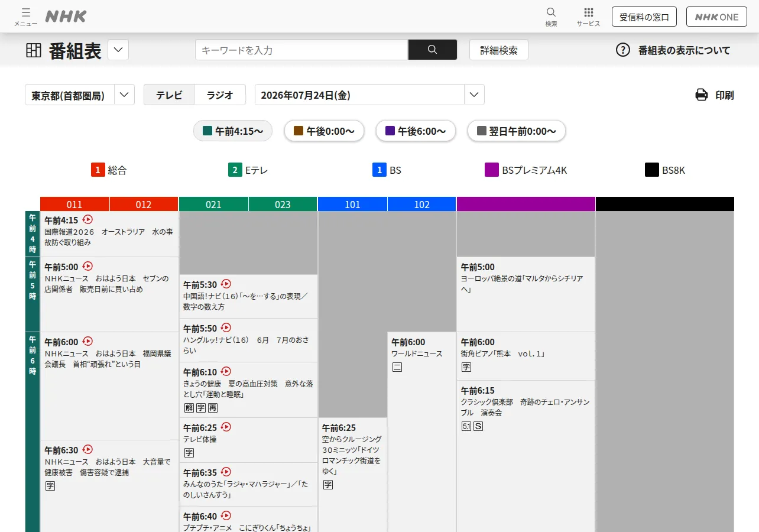Jump to 午後6:00〜 time slot

pyautogui.click(x=416, y=131)
